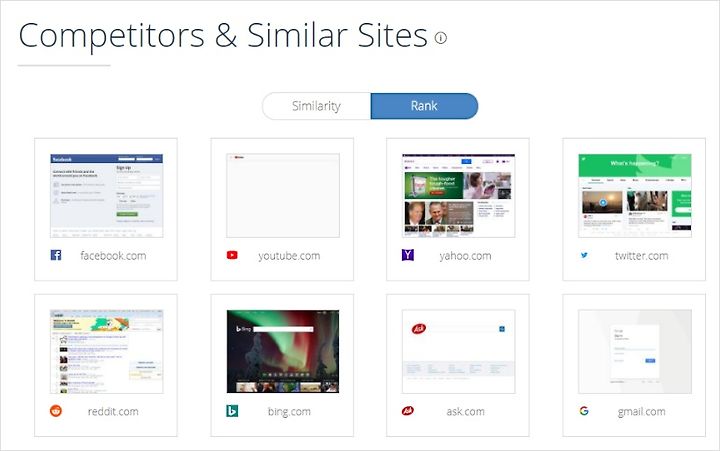720x451 pixels.
Task: Click the info icon beside Competitors & Similar Sites
Action: [x=441, y=38]
